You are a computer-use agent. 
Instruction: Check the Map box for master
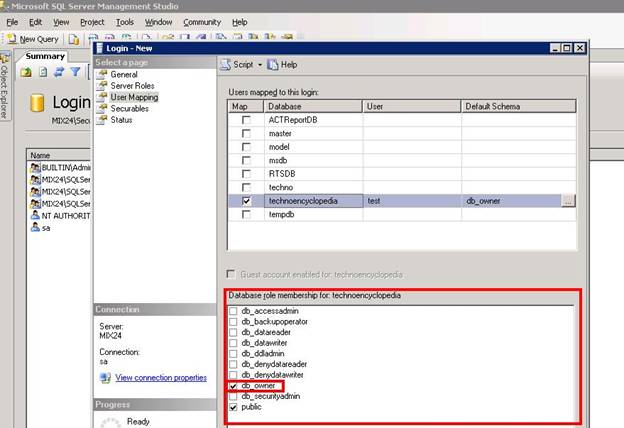(246, 133)
